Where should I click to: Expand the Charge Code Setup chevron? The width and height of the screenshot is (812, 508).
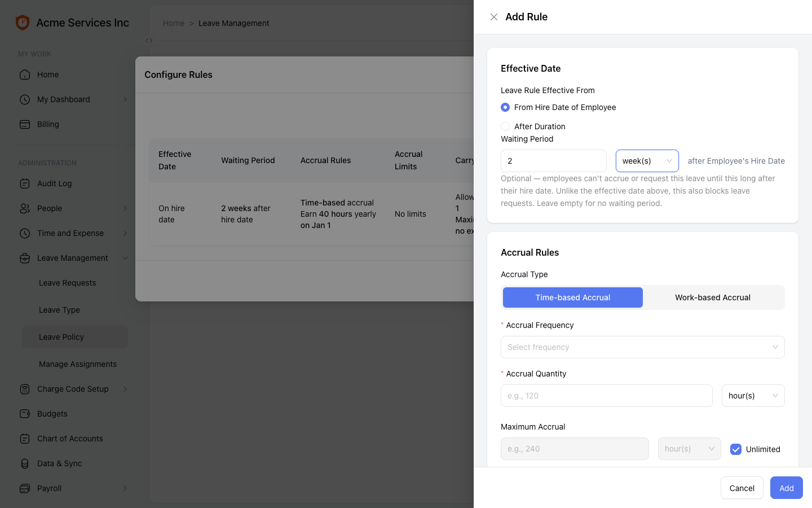(x=125, y=389)
